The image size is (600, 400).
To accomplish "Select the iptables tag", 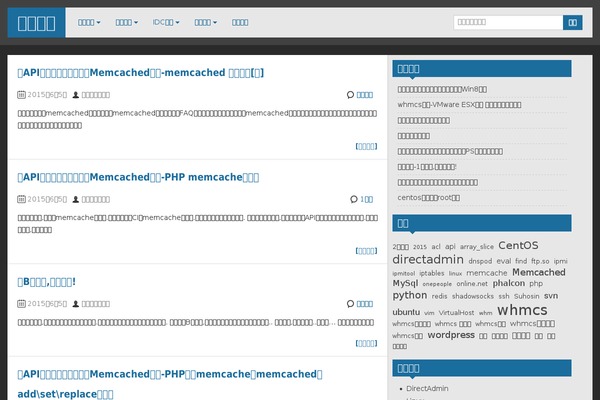I will click(432, 273).
